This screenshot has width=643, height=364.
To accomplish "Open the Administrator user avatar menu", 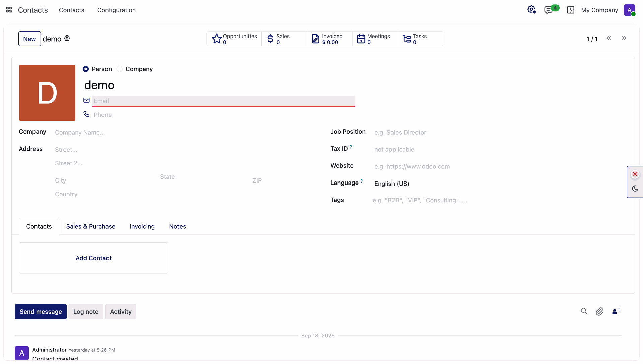I will click(x=629, y=10).
